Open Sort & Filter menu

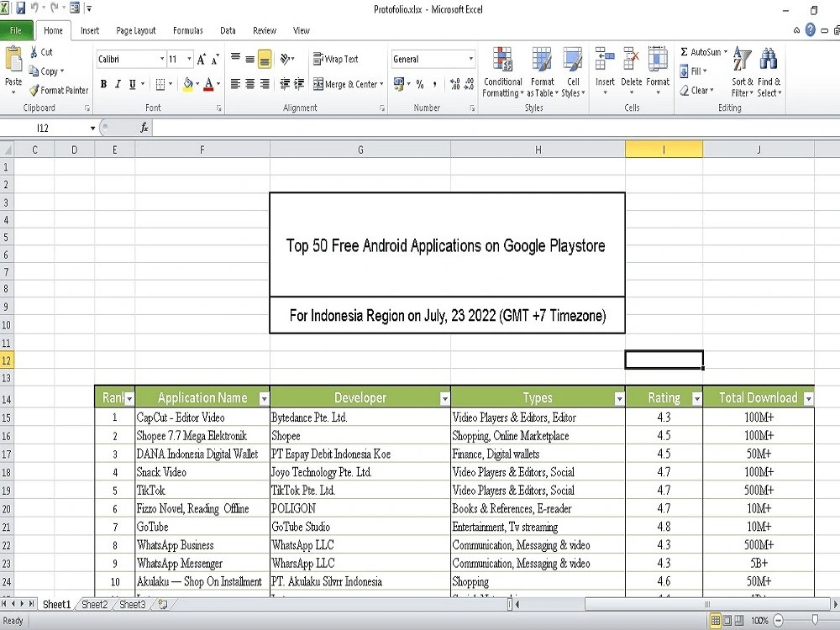click(743, 71)
